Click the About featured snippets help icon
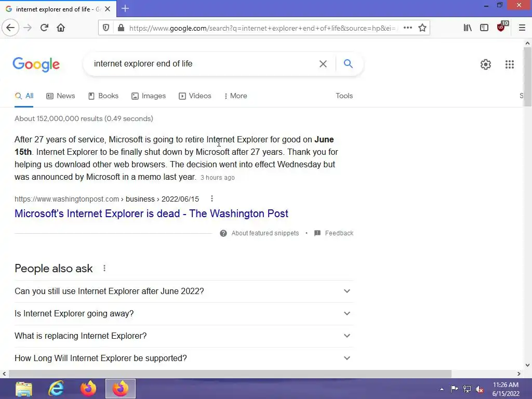The image size is (532, 399). pos(223,233)
